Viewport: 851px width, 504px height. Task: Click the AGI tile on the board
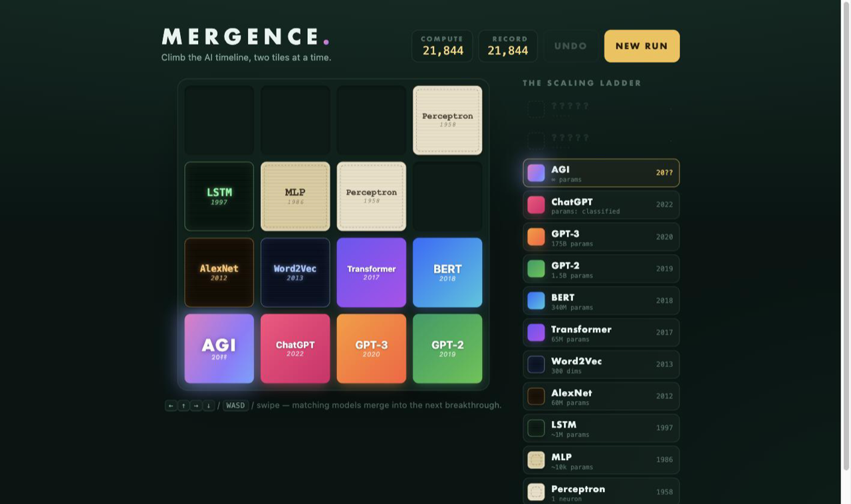click(219, 348)
